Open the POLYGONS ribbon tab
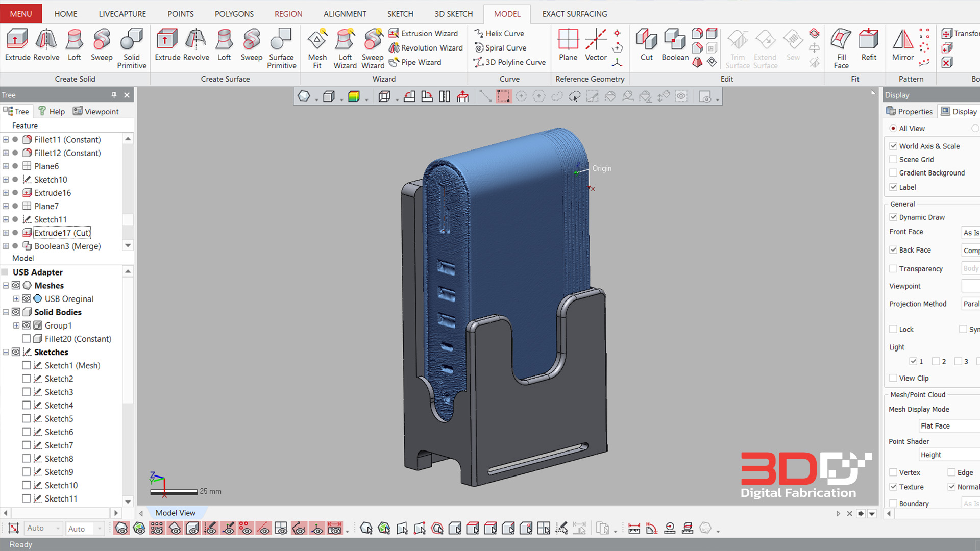Viewport: 980px width, 551px height. (234, 14)
